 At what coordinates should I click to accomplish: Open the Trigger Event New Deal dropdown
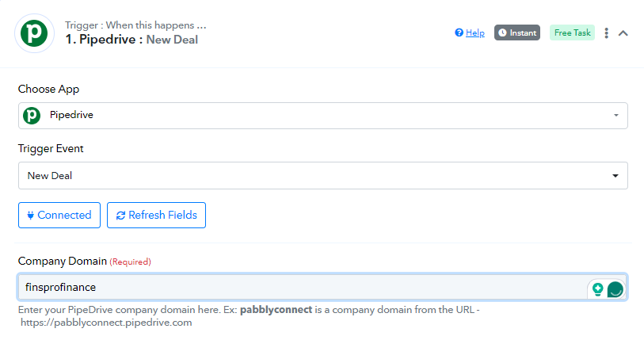323,176
